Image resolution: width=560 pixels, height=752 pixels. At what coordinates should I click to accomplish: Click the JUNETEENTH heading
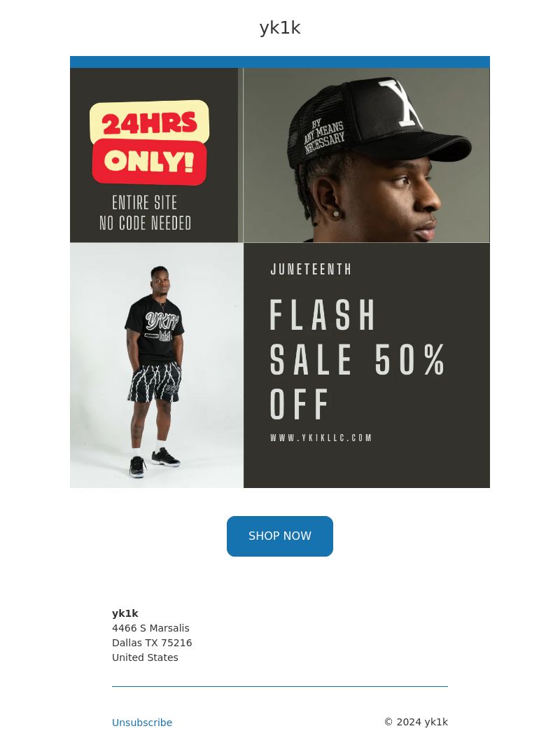tap(311, 269)
